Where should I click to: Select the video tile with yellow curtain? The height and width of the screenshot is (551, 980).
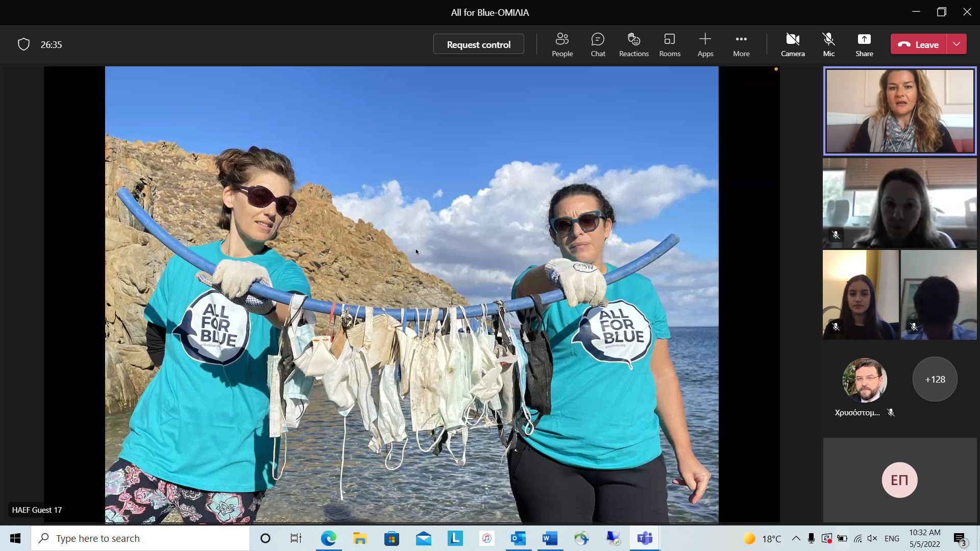pyautogui.click(x=861, y=295)
